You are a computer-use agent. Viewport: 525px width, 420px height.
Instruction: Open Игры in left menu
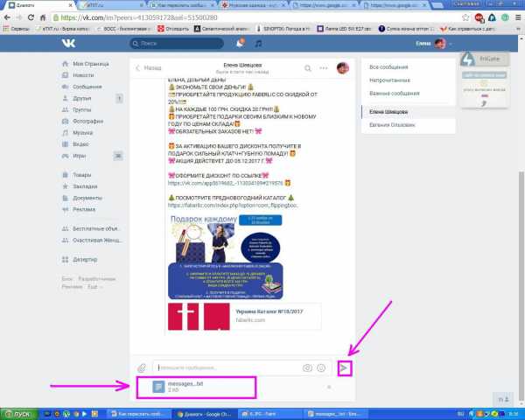(x=80, y=156)
